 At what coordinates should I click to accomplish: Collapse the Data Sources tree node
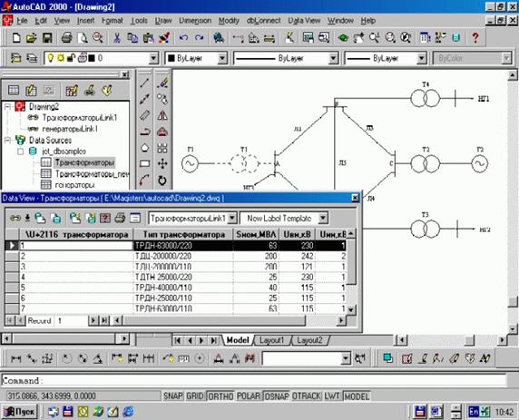[7, 141]
